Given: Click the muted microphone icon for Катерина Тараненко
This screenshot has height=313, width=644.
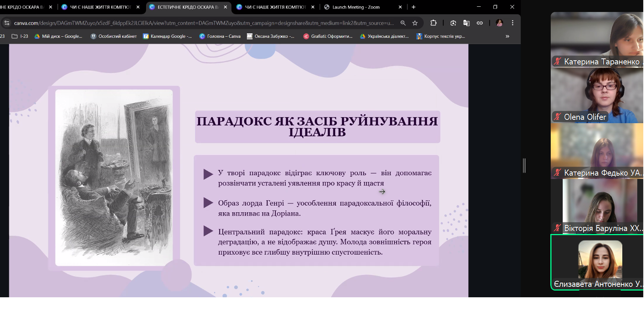Looking at the screenshot, I should point(557,61).
